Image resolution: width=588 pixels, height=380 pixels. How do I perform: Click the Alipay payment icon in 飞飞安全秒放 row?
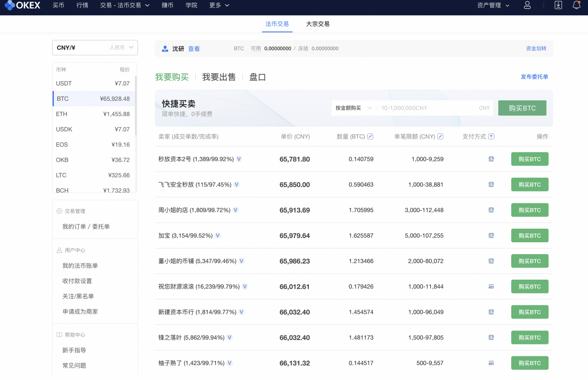(491, 184)
